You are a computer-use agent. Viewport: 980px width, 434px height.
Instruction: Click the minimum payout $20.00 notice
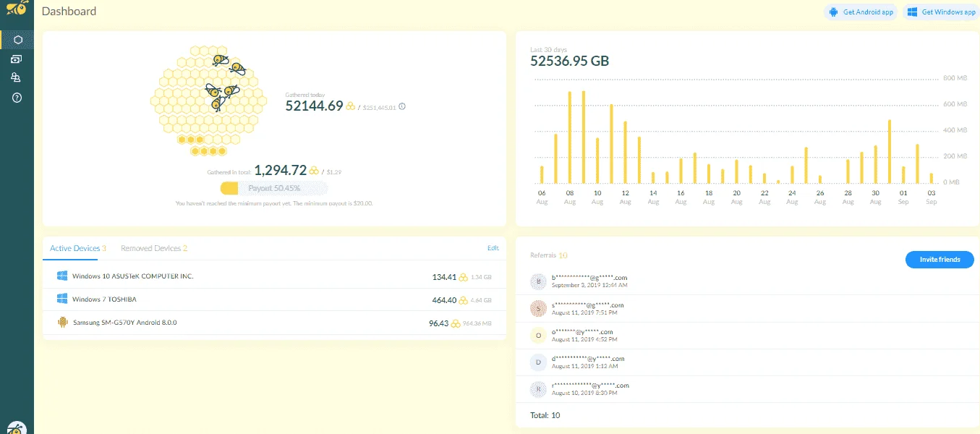[274, 204]
